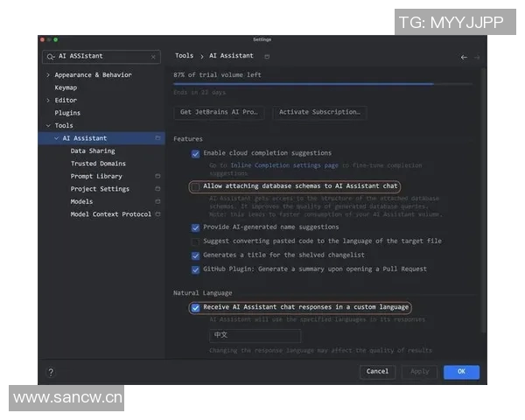This screenshot has height=420, width=525.
Task: Click the icon beside Prompt Library
Action: point(157,177)
